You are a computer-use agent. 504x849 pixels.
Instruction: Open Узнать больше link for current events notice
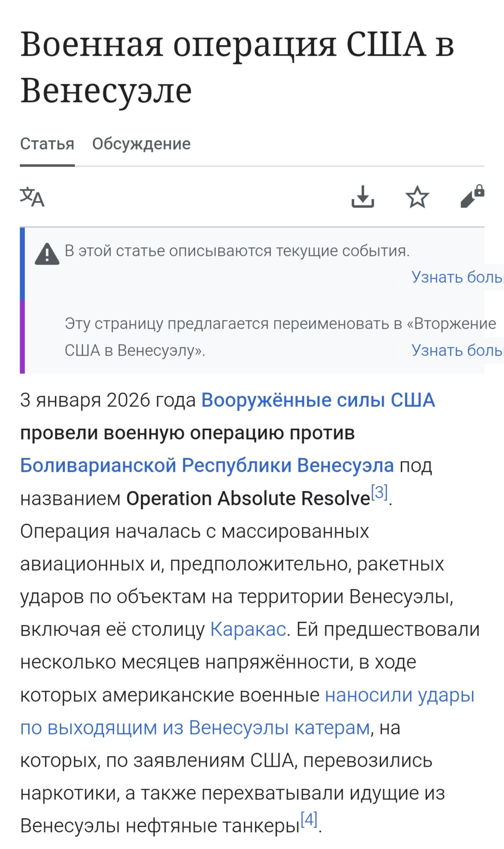tap(457, 277)
